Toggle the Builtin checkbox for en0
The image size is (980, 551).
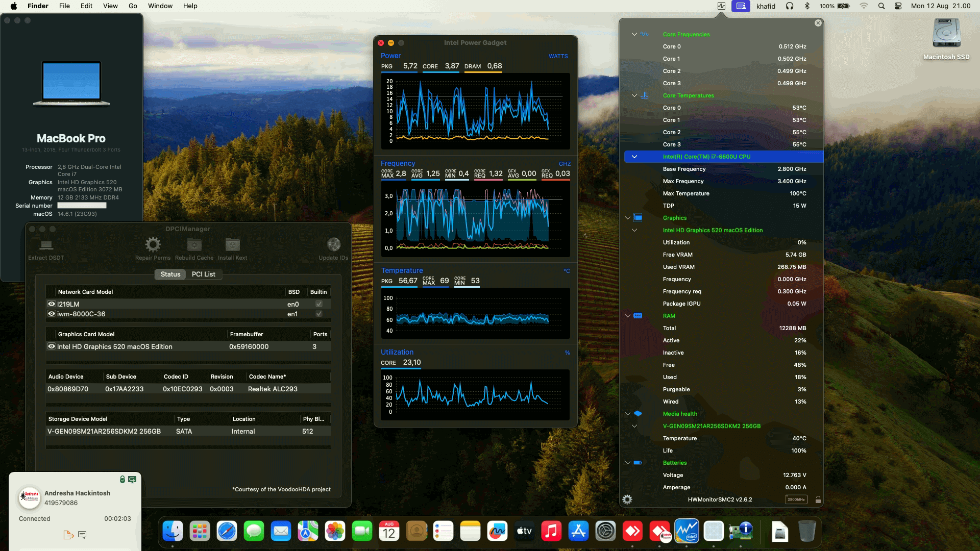pyautogui.click(x=318, y=304)
